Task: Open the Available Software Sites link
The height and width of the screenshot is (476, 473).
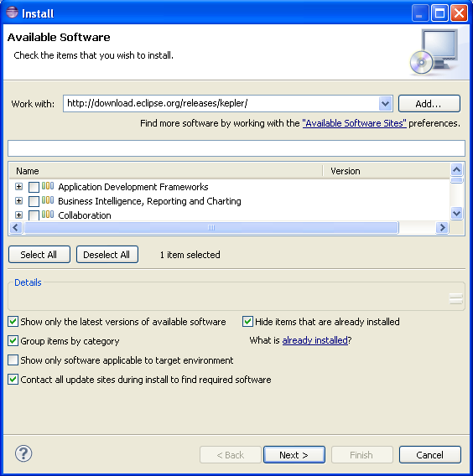Action: tap(354, 123)
